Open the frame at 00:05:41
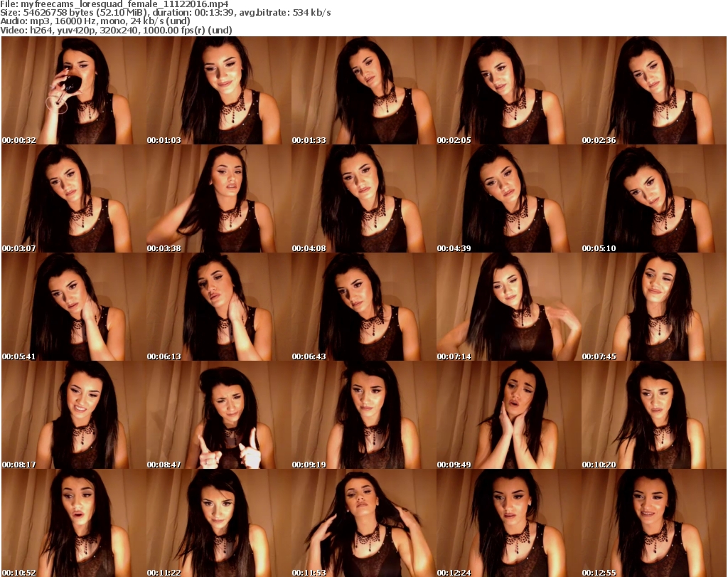This screenshot has width=728, height=577. click(73, 307)
